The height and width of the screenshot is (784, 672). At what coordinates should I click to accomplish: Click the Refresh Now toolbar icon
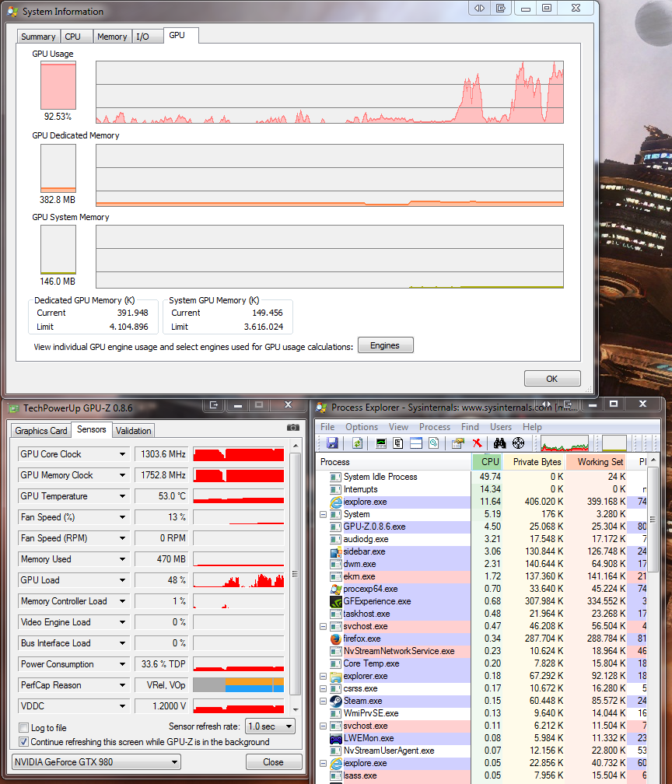pyautogui.click(x=357, y=443)
